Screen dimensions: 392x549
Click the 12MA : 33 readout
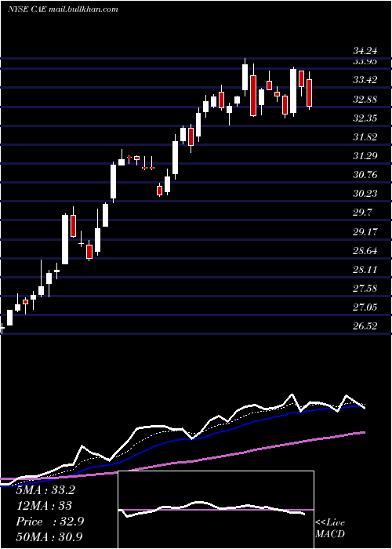(44, 506)
